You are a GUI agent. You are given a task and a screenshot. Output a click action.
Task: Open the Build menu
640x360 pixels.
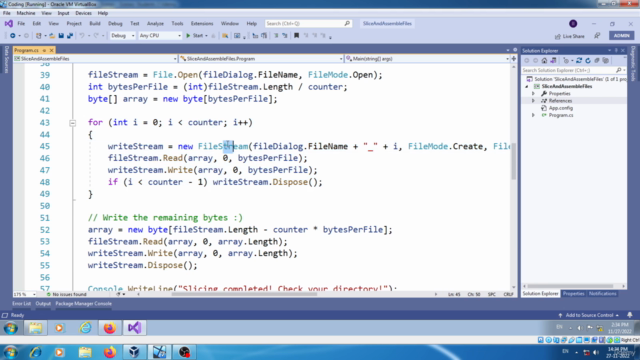[x=95, y=24]
